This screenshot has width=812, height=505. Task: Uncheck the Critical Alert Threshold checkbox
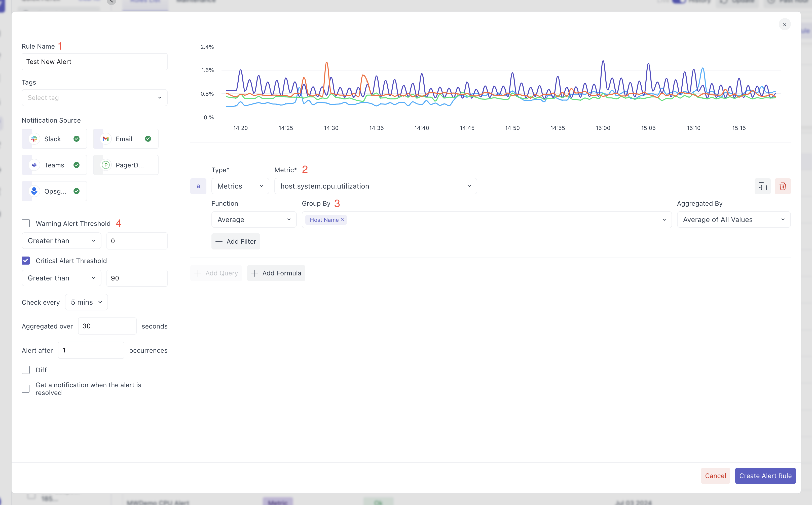[26, 261]
